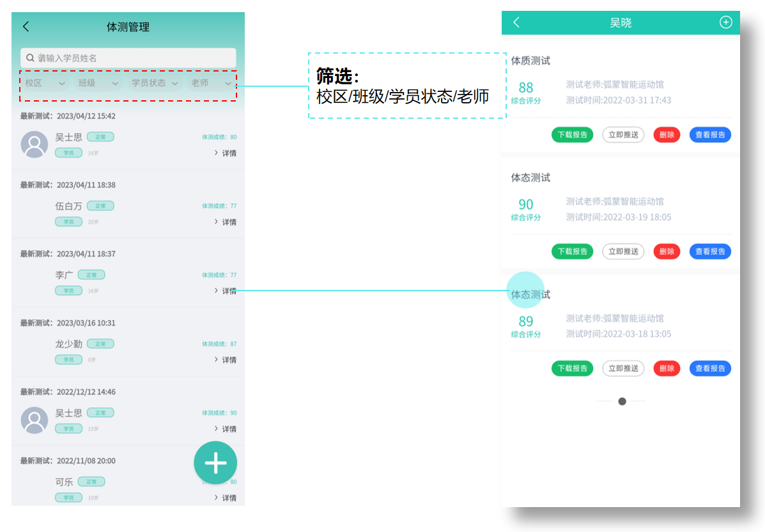The image size is (765, 532).
Task: Tap the back arrow in 体测管理 header
Action: click(26, 27)
